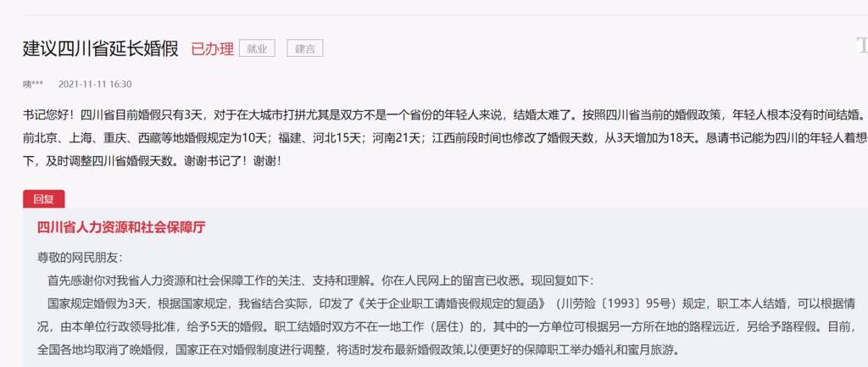Select the 就业 tag

point(257,48)
